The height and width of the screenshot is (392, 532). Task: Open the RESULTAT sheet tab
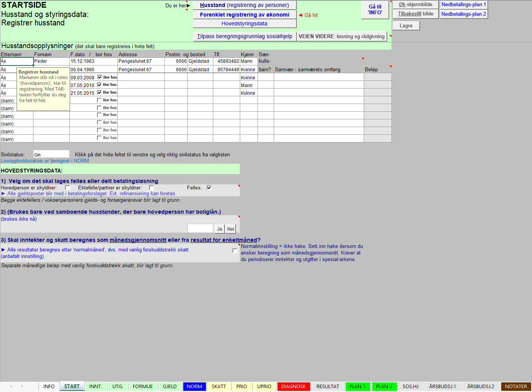[328, 387]
